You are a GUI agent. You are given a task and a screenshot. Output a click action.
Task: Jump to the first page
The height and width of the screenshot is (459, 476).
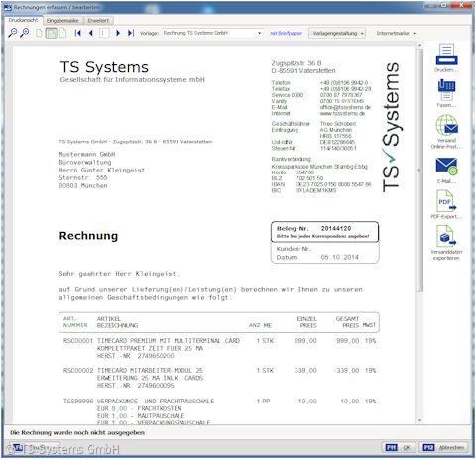click(x=78, y=33)
